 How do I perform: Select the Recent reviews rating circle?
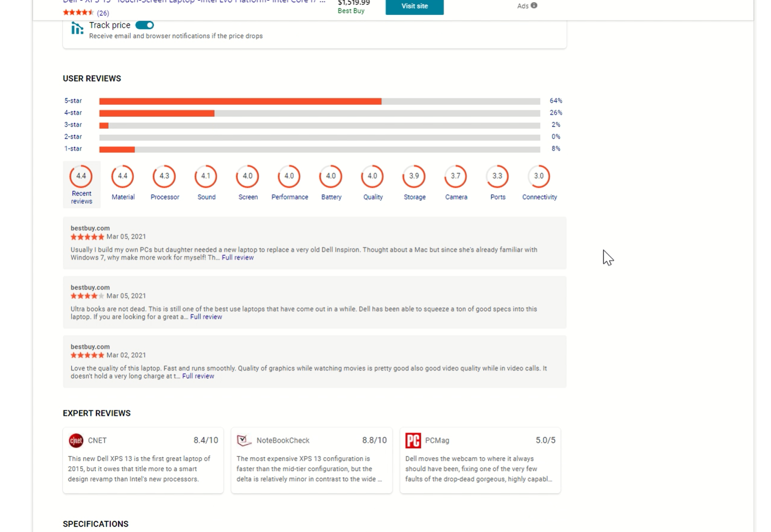tap(81, 176)
